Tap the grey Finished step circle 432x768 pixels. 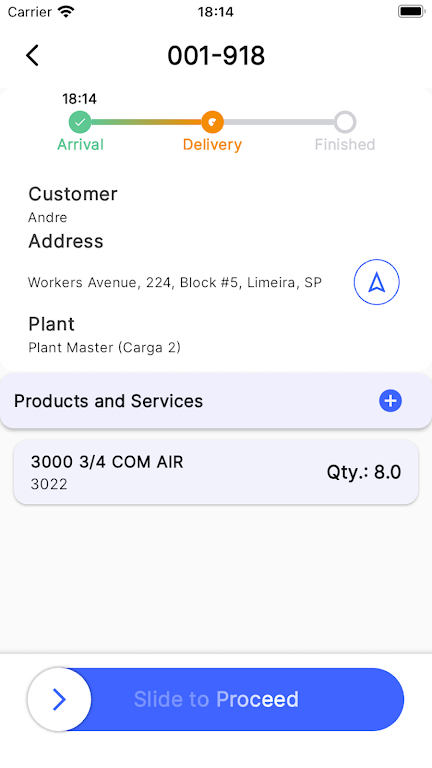tap(345, 122)
